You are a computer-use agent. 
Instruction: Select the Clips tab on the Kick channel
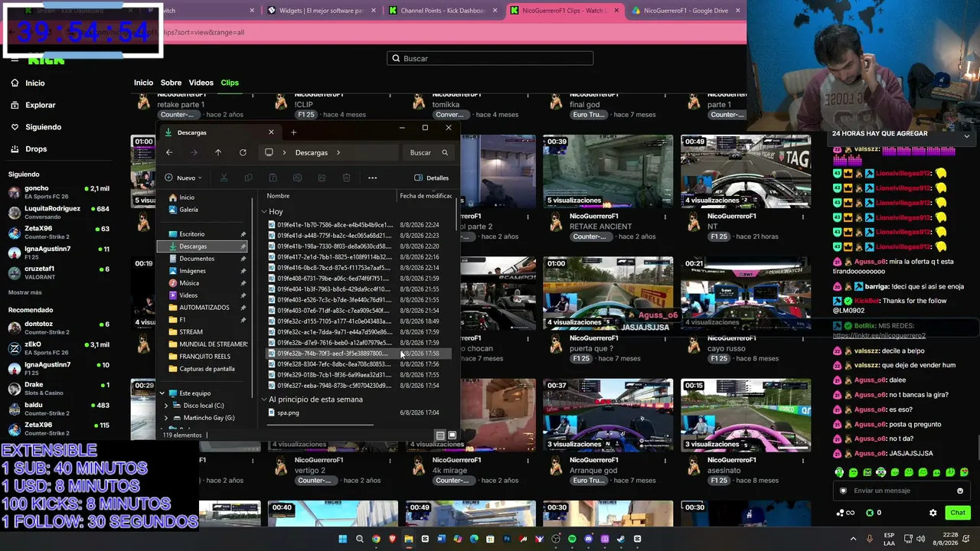230,83
